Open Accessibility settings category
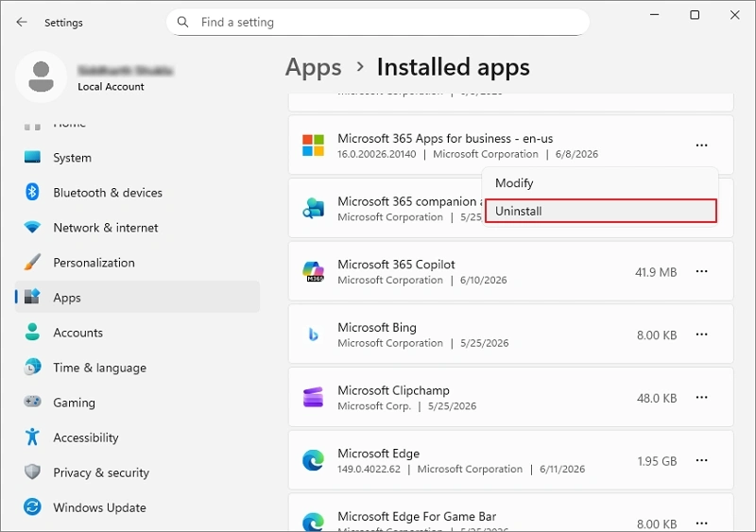The width and height of the screenshot is (756, 532). (137, 438)
